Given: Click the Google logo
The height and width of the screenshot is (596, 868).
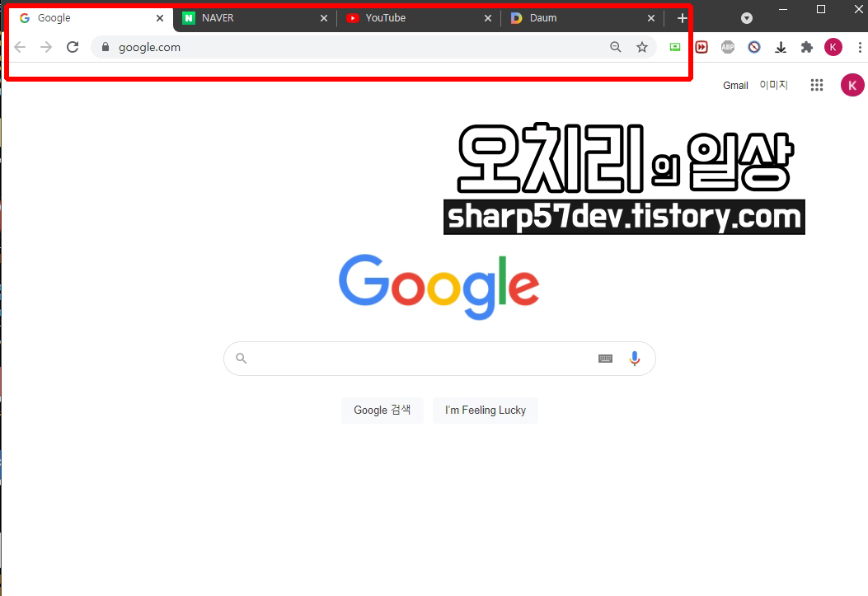Looking at the screenshot, I should (x=439, y=287).
